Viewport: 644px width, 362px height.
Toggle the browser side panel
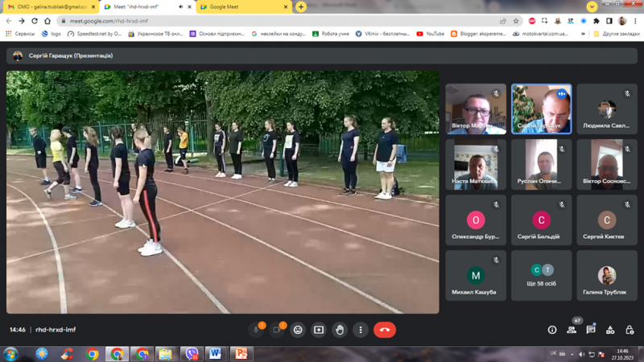pos(609,21)
